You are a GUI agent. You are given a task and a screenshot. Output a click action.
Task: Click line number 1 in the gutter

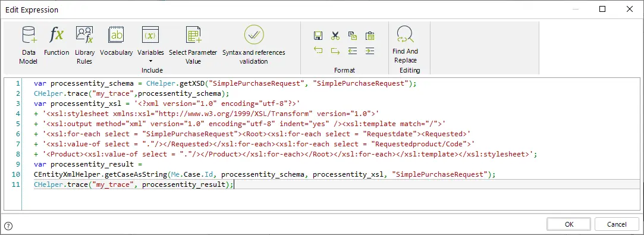click(18, 83)
